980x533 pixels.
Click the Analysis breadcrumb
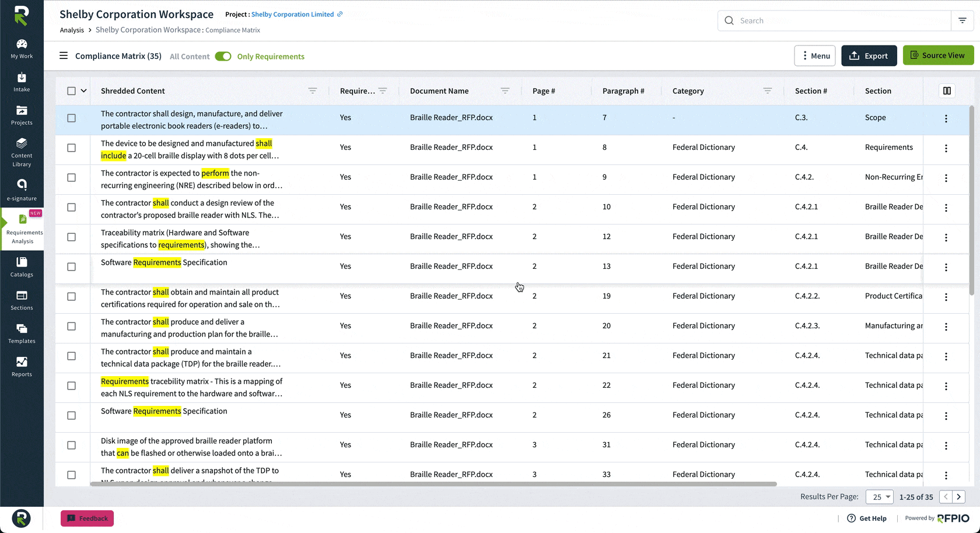pyautogui.click(x=72, y=30)
